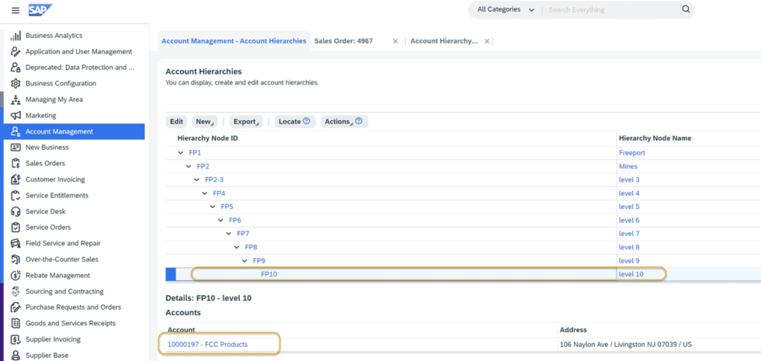761x361 pixels.
Task: Open the New dropdown button
Action: 205,122
